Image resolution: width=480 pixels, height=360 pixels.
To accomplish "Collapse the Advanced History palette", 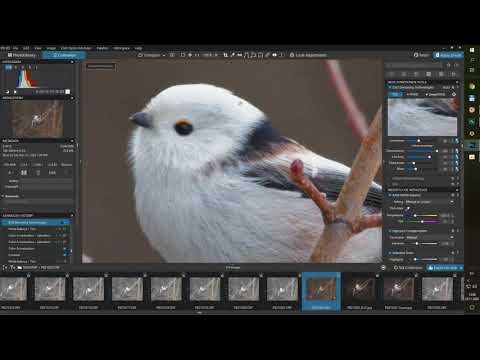I will pos(72,216).
